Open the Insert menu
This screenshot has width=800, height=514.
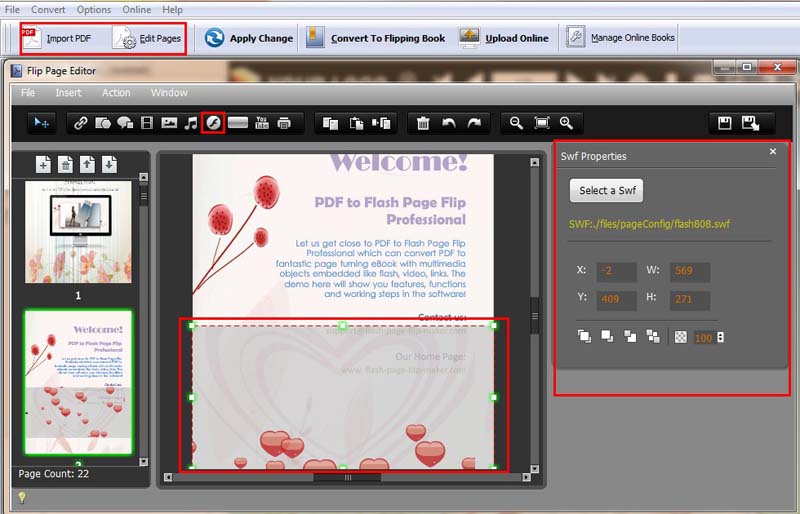68,92
